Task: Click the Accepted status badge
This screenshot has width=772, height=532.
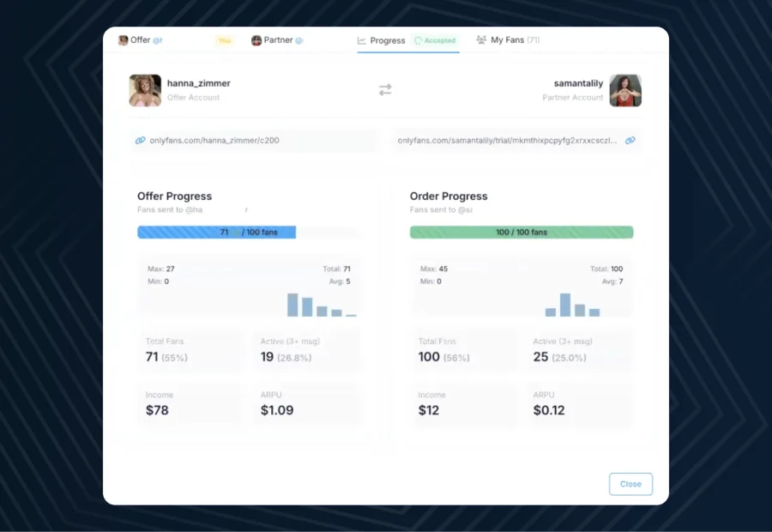Action: pyautogui.click(x=435, y=40)
